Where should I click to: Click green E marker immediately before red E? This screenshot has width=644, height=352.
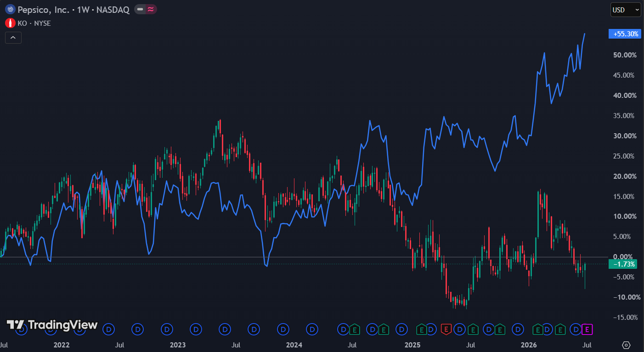click(x=421, y=329)
